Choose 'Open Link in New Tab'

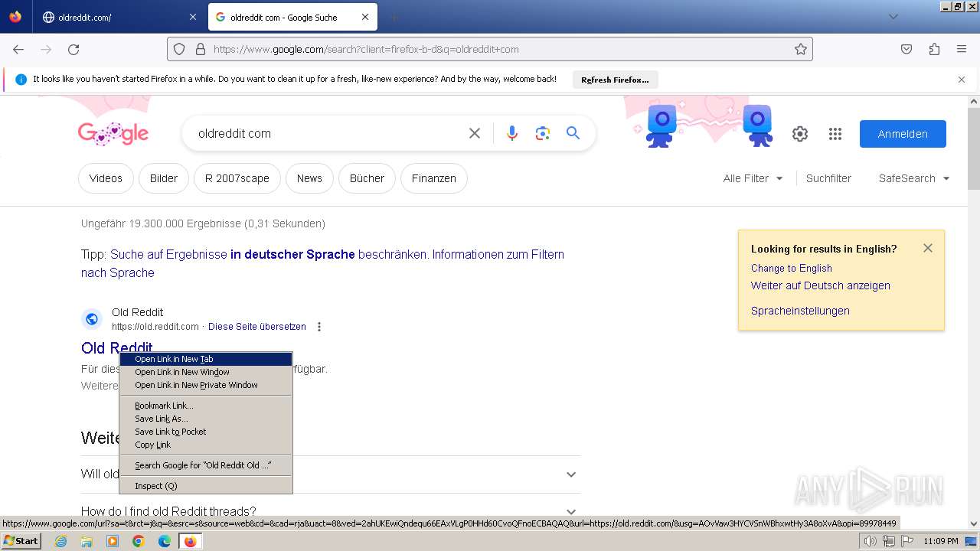tap(206, 359)
